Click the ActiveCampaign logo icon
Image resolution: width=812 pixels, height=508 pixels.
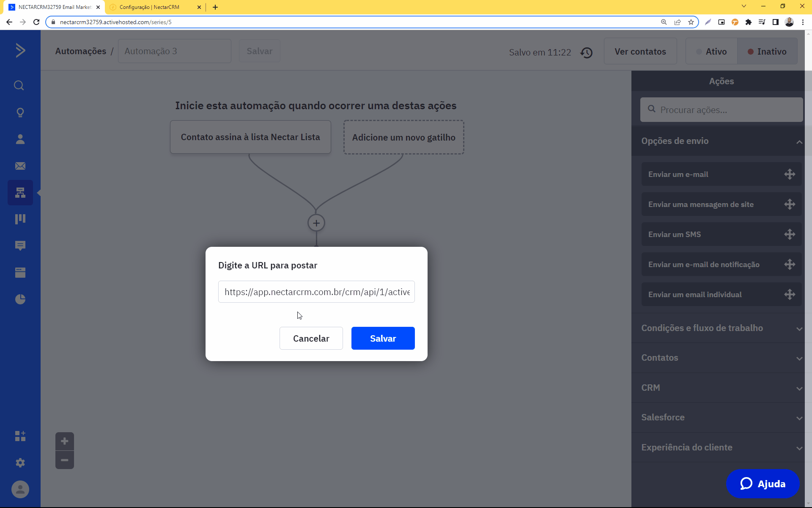(20, 50)
